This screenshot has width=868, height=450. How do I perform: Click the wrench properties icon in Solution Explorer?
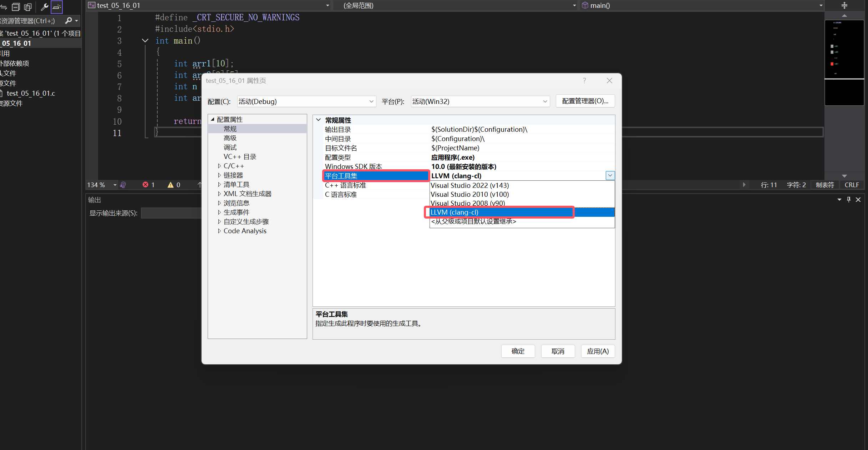click(45, 6)
